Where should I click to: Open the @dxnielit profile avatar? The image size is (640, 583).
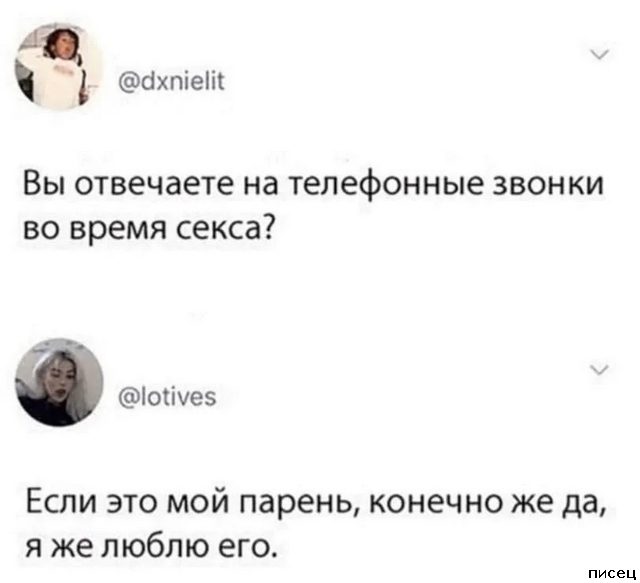(x=57, y=66)
